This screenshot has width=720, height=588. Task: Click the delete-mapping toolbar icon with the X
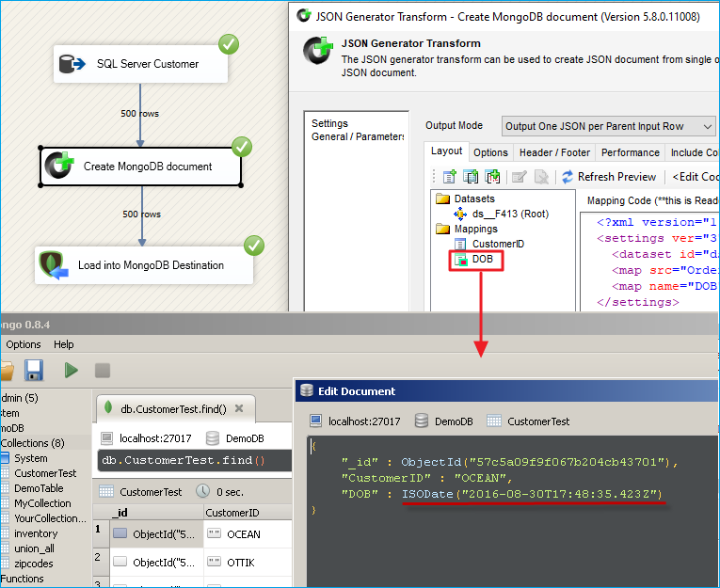(541, 177)
